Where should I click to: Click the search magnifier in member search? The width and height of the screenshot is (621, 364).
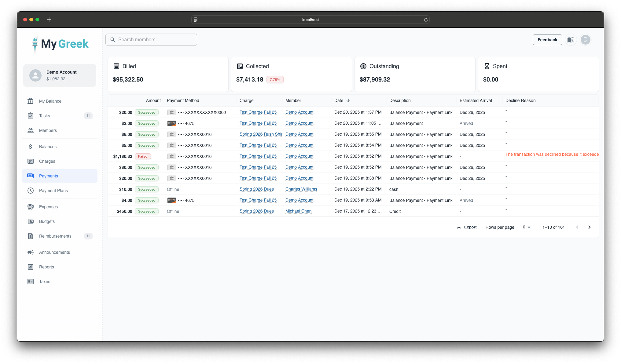(112, 39)
